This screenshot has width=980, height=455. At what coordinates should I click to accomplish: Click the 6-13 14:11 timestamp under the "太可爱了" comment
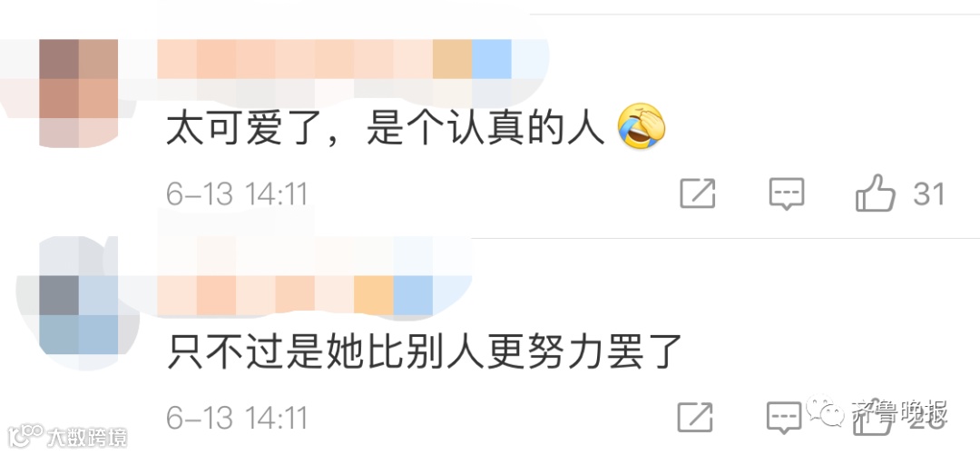coord(237,194)
